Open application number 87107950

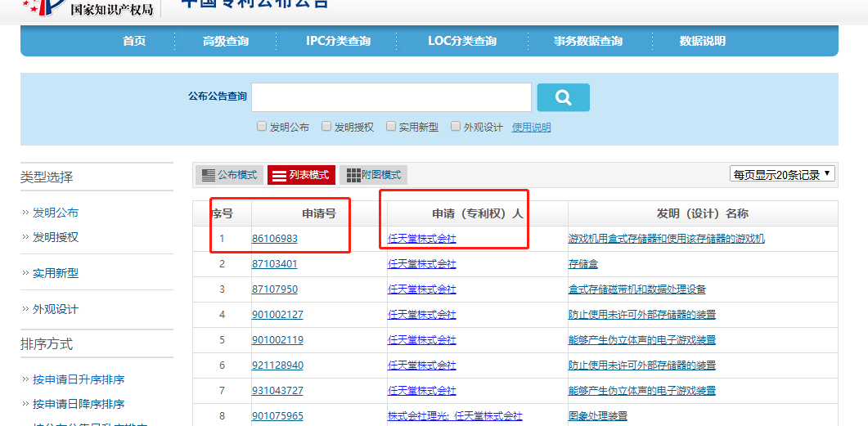pos(275,289)
